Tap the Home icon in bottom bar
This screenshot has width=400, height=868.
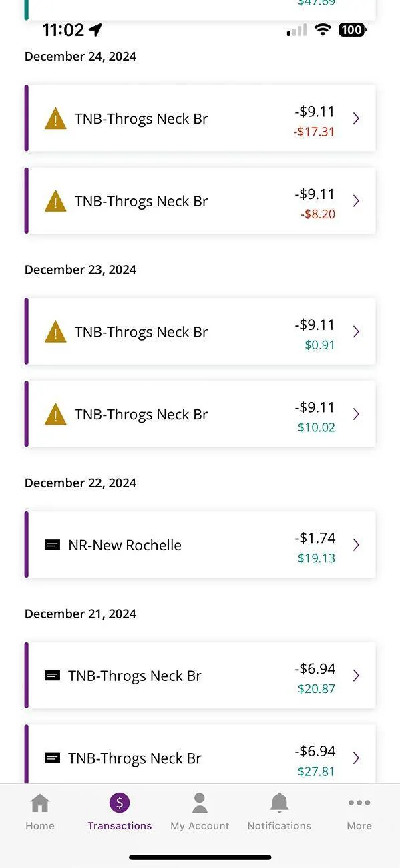coord(40,803)
